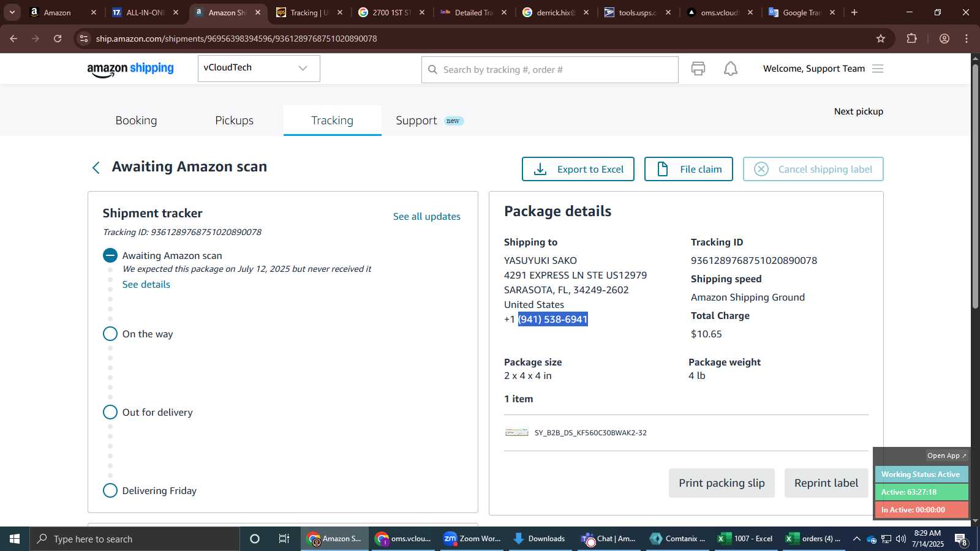Image resolution: width=980 pixels, height=551 pixels.
Task: Click the browser address bar URL
Action: point(236,39)
